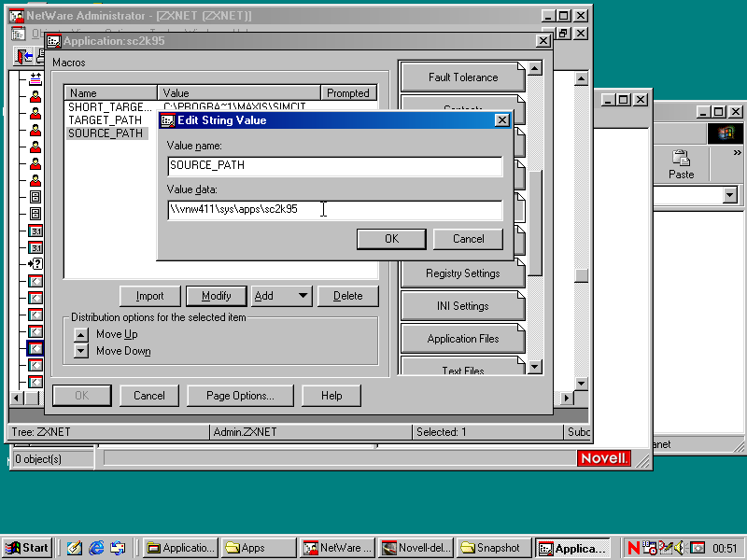Click the Delete macro button

pos(347,296)
